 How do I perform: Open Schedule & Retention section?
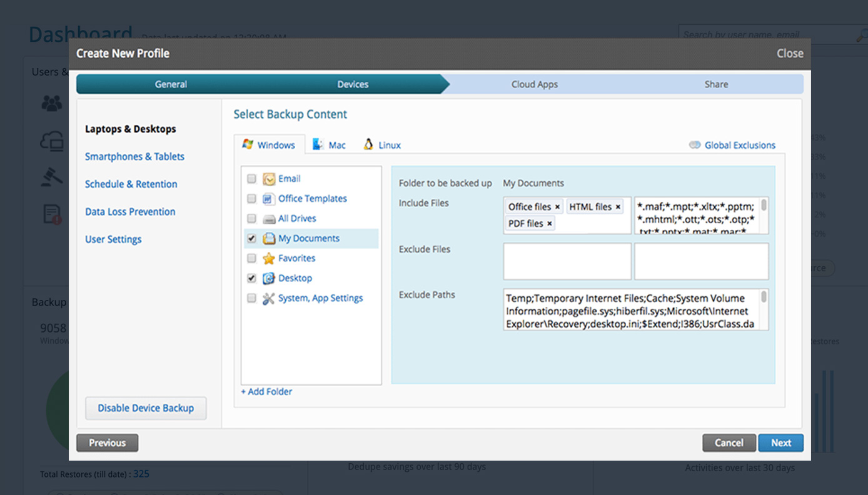(131, 184)
